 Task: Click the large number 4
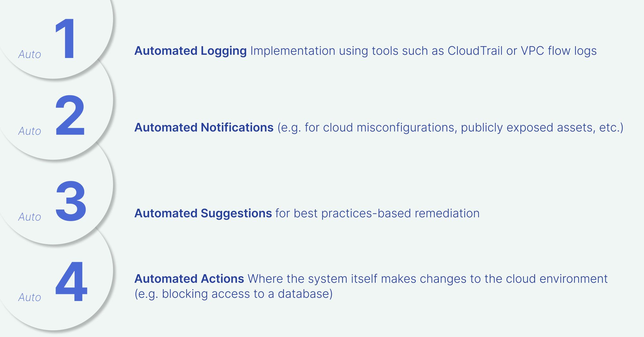71,282
